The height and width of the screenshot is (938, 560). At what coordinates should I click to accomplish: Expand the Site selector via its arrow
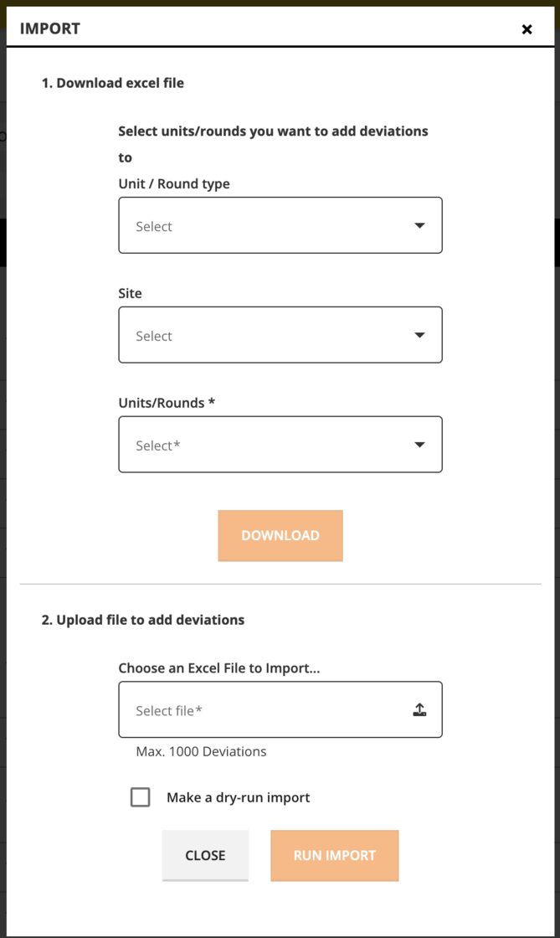[419, 335]
